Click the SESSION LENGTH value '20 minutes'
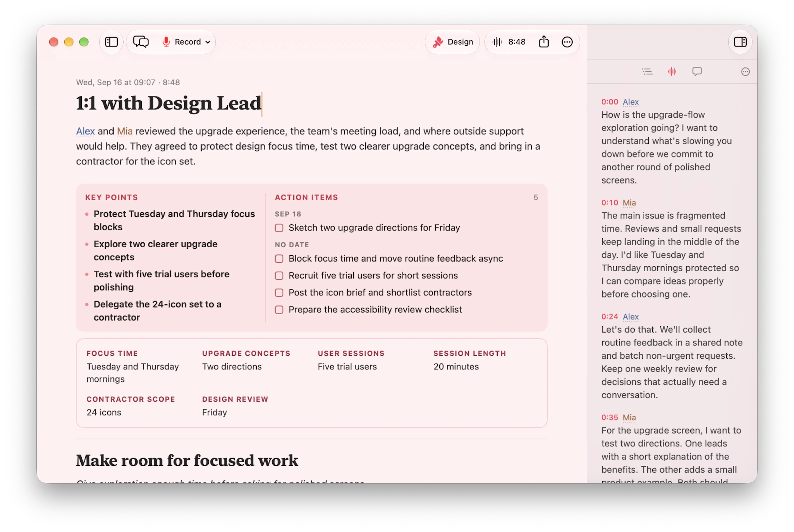This screenshot has height=532, width=794. pyautogui.click(x=456, y=366)
